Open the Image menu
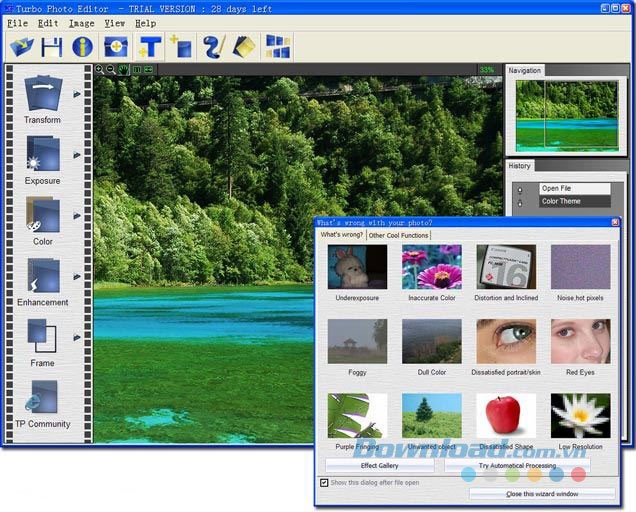This screenshot has height=512, width=636. pos(81,23)
